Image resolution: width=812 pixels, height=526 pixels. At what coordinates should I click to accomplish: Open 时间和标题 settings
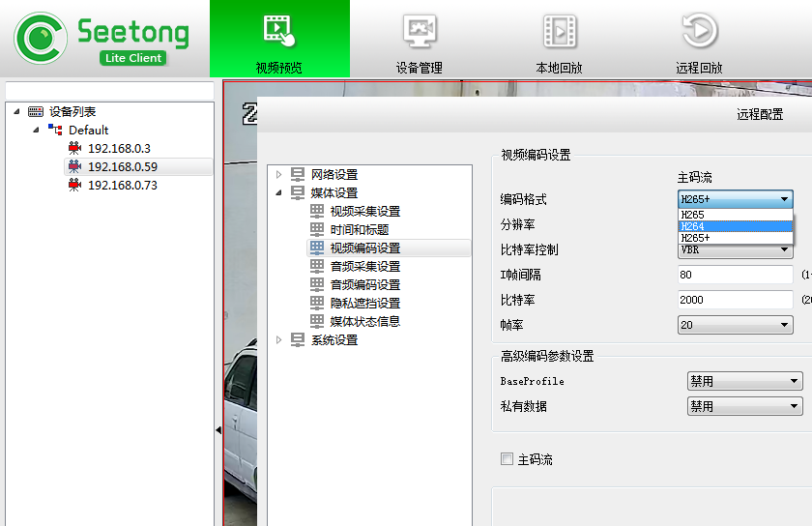(360, 229)
